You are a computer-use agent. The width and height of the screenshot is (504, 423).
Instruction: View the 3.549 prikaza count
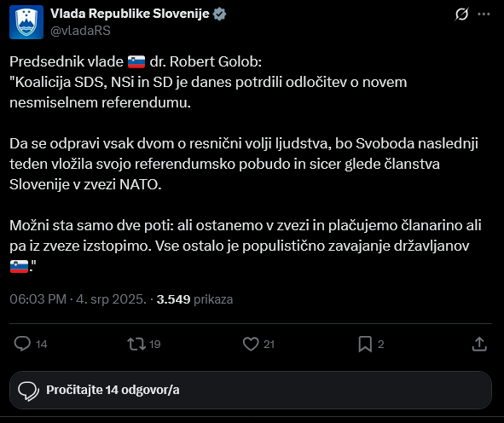click(194, 299)
